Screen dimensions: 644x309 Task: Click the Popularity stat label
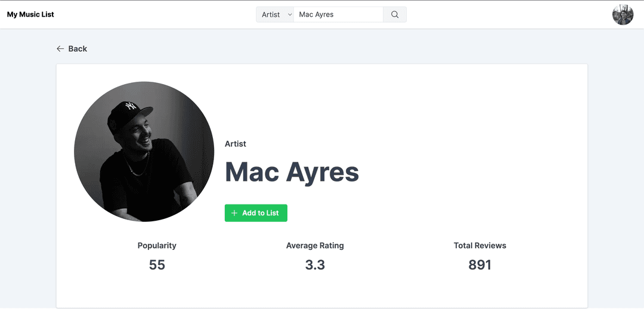(157, 245)
